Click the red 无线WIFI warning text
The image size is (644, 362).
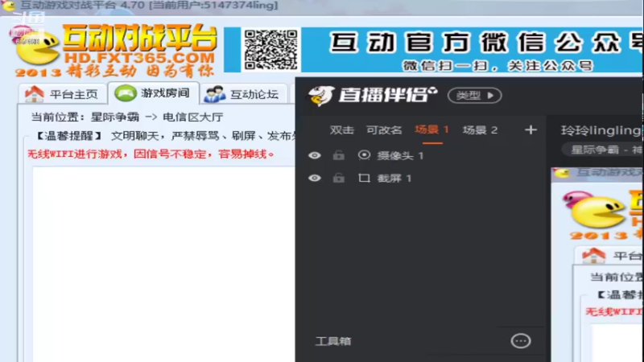[151, 154]
